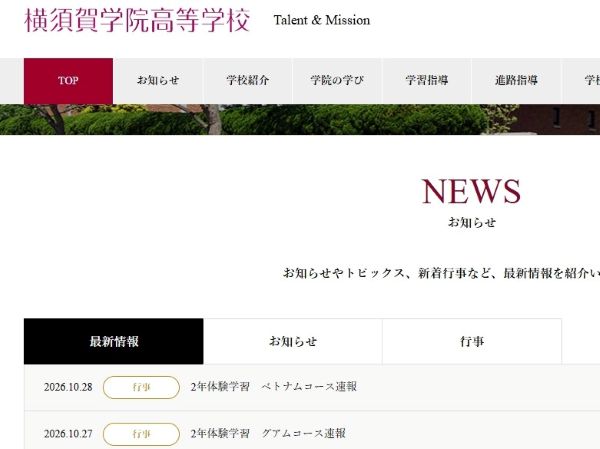600x449 pixels.
Task: Open 2年体験学習 グアムコース速報 article
Action: (268, 434)
